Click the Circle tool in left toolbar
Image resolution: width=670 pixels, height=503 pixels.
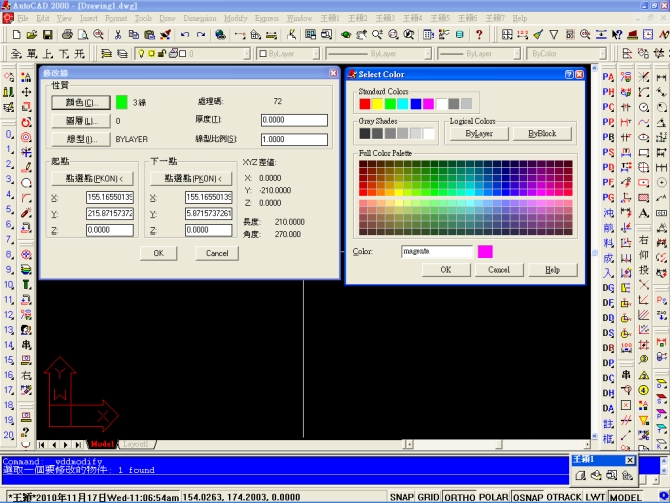[x=26, y=182]
